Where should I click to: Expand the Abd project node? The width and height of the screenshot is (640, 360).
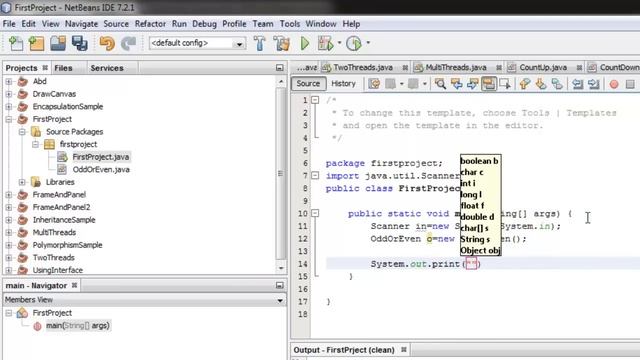[x=9, y=82]
